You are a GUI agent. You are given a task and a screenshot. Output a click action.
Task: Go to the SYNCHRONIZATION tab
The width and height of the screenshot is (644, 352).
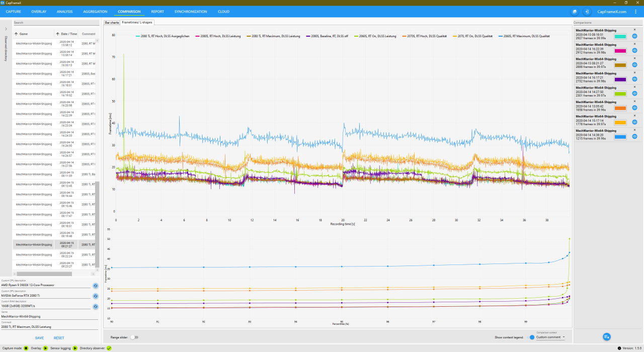click(191, 12)
